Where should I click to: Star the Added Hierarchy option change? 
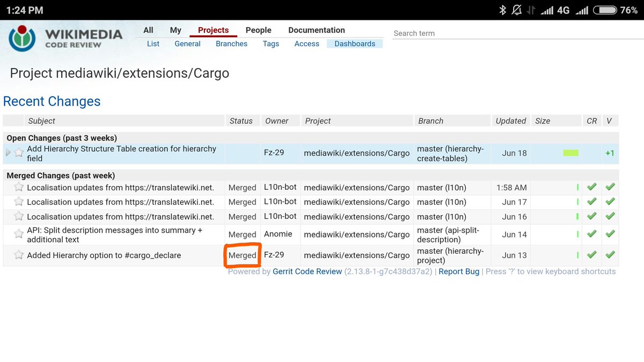[19, 255]
